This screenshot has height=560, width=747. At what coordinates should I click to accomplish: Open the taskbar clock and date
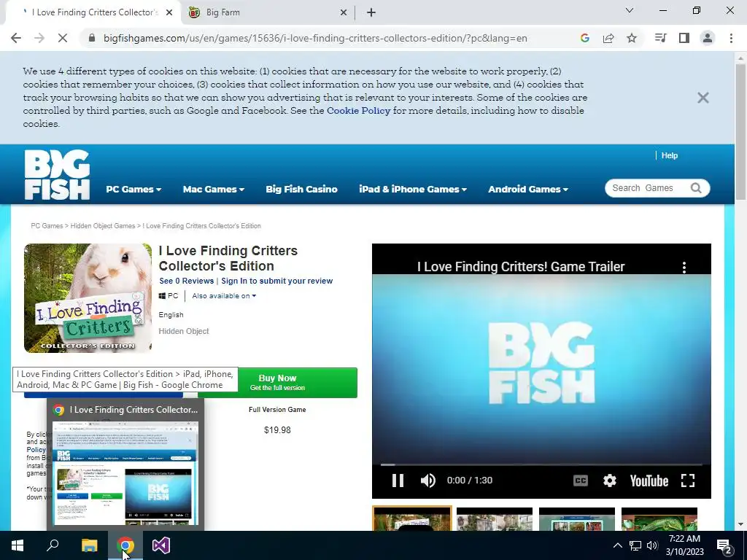[684, 545]
